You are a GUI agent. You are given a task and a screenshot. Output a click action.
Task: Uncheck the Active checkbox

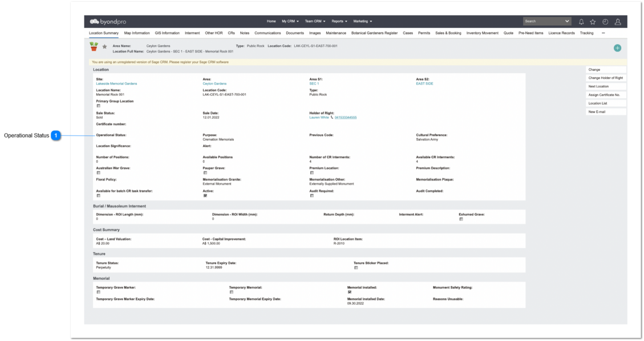pyautogui.click(x=205, y=196)
